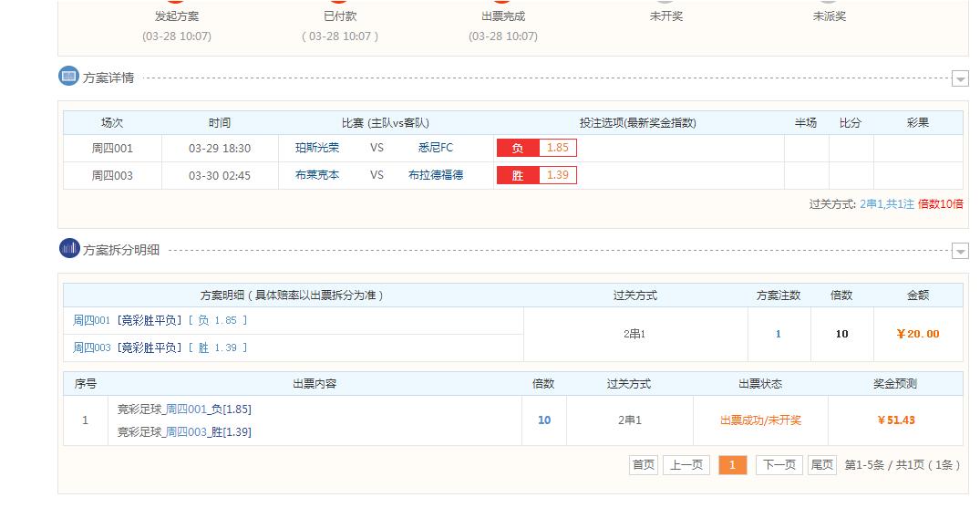Click the 方案拆分明细 chart icon
Screen dimensions: 980x508
click(69, 248)
